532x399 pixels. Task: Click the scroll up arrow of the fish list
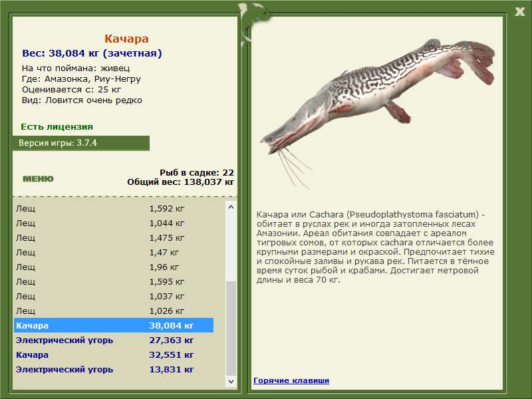coord(231,207)
